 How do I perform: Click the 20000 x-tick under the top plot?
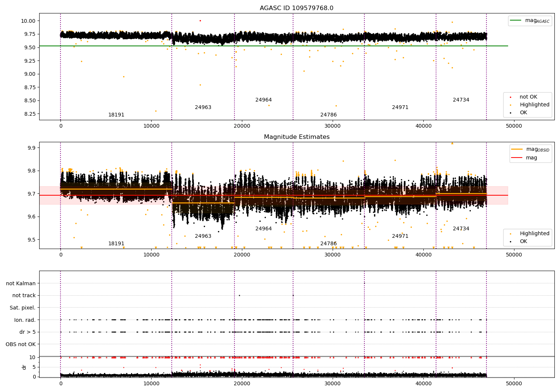242,126
